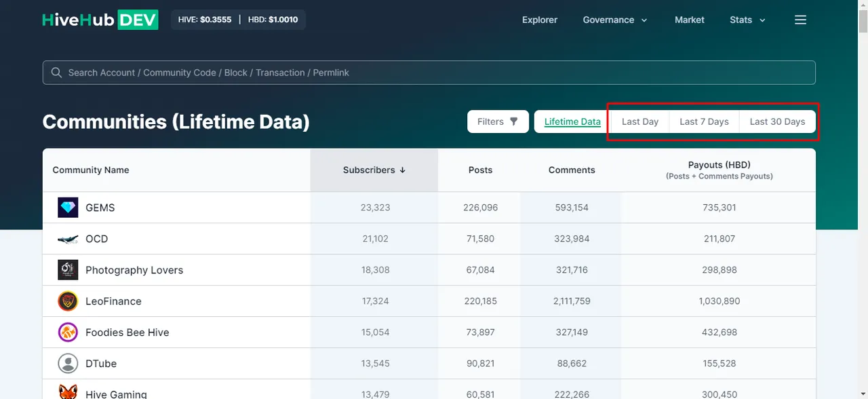Click GEMS payouts value 735,301
The width and height of the screenshot is (868, 399).
pos(719,208)
